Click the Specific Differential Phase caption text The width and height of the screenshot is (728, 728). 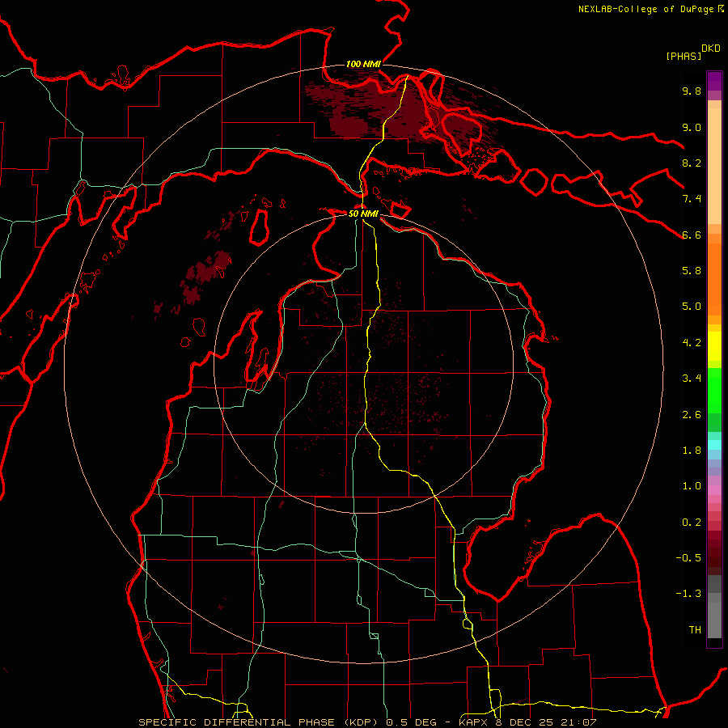click(367, 722)
